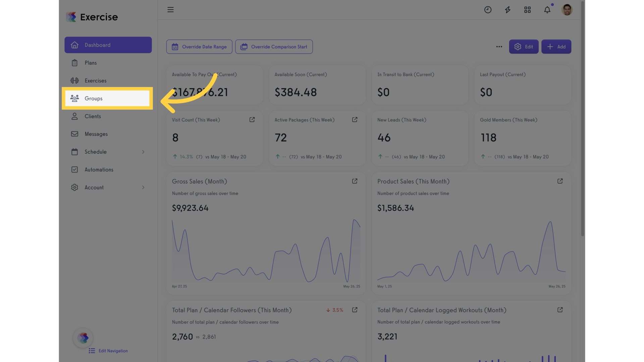Open Gross Sales external link icon

[x=355, y=181]
